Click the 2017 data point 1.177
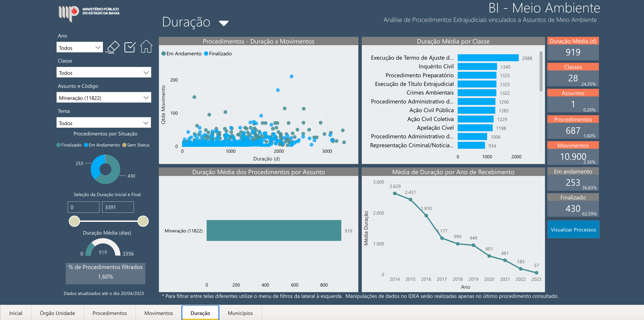Image resolution: width=644 pixels, height=320 pixels. (x=442, y=238)
